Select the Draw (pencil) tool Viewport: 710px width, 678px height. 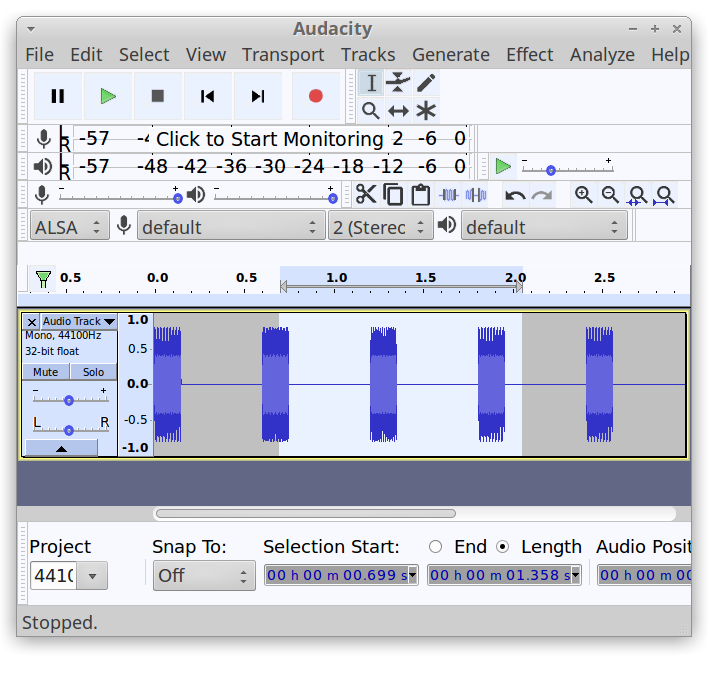pos(426,83)
